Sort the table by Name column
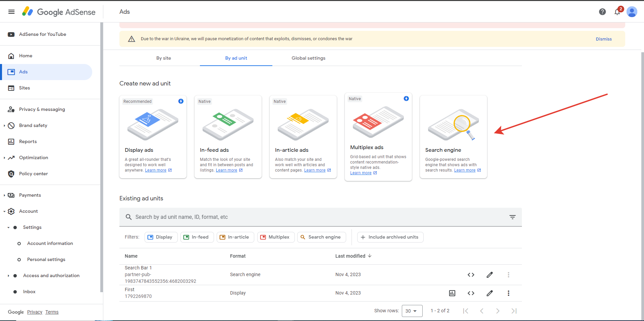644x321 pixels. coord(131,256)
